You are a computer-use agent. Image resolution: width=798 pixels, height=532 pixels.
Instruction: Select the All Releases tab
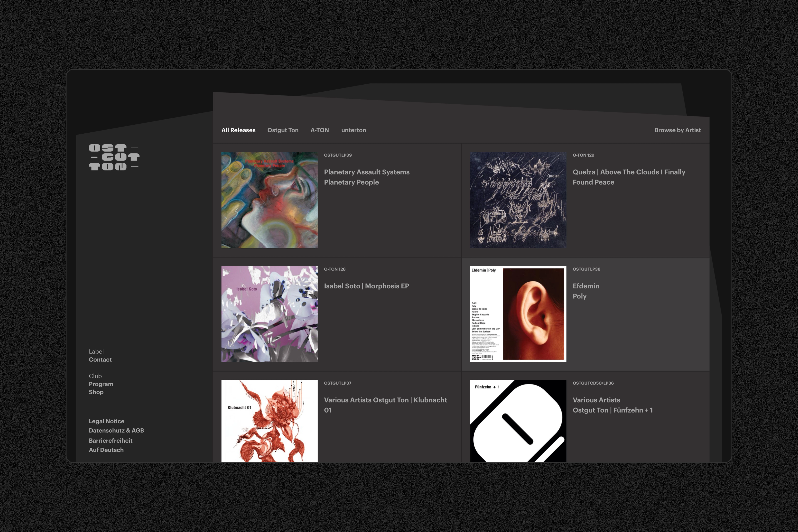click(238, 130)
